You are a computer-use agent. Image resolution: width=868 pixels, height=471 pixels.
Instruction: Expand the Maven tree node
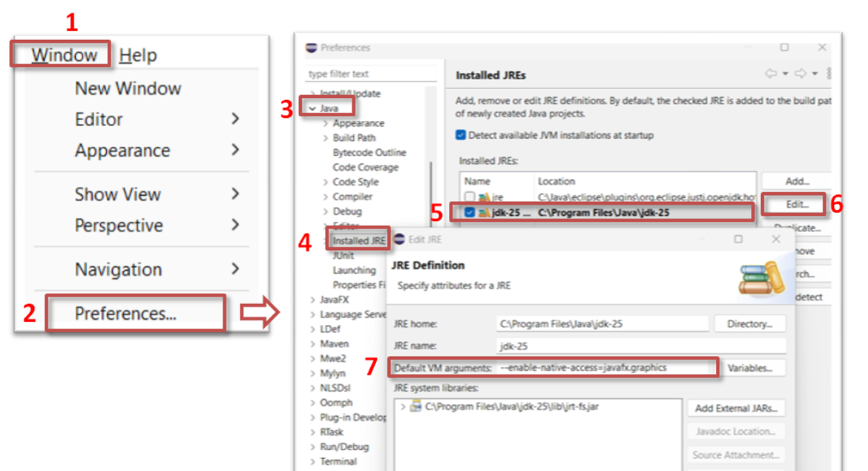point(313,343)
